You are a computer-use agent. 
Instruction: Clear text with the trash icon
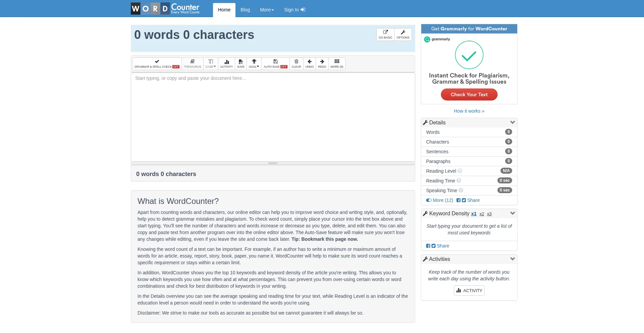pos(296,62)
